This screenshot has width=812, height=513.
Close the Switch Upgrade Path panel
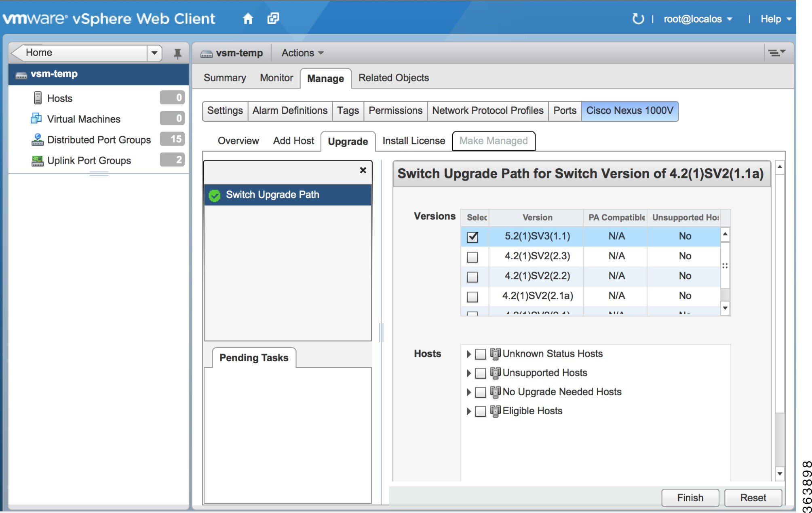[x=363, y=170]
